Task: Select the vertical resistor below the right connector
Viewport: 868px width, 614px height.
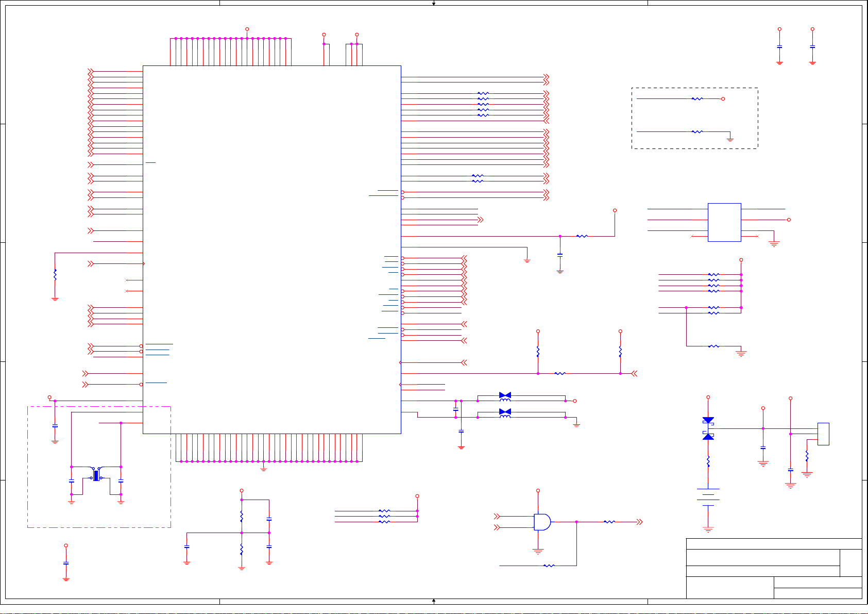Action: coord(807,456)
